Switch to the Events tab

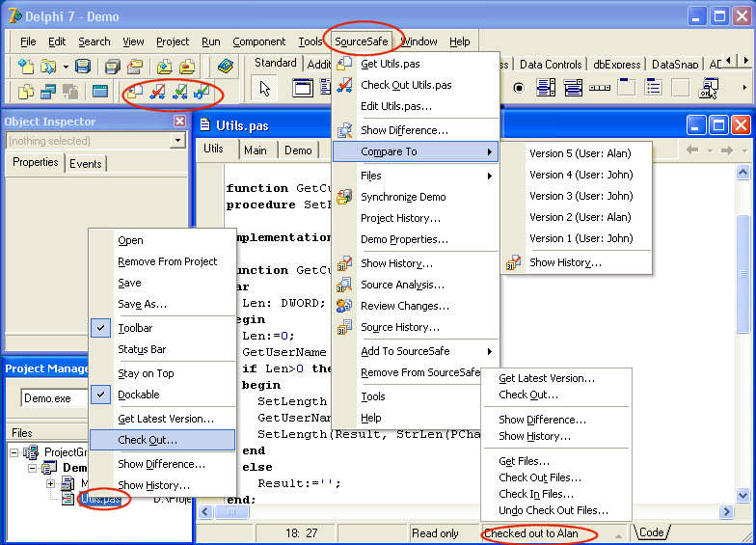tap(85, 164)
